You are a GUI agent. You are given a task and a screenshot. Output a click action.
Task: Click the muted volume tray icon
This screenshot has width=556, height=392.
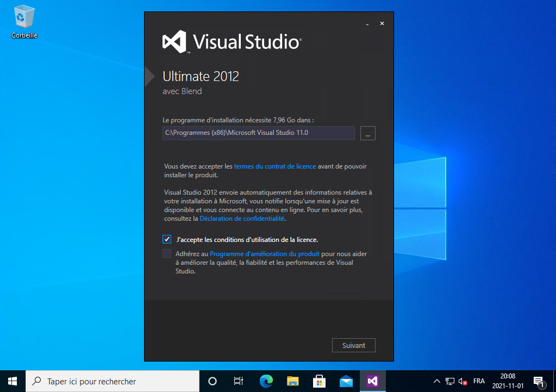(x=463, y=381)
